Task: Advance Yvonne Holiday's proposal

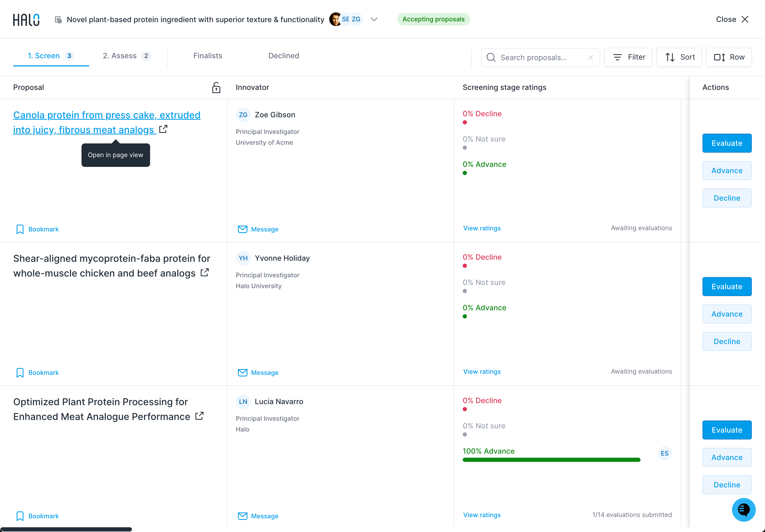Action: 727,314
